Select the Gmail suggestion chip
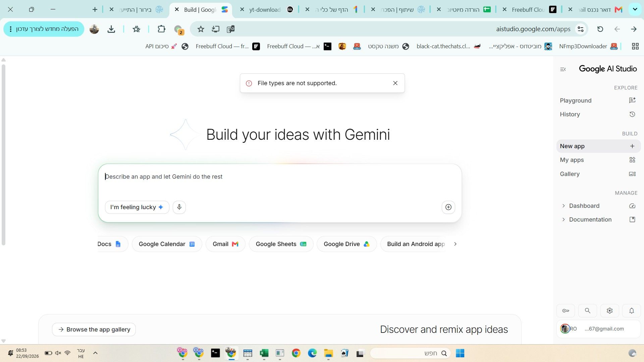This screenshot has height=362, width=644. pos(225,244)
